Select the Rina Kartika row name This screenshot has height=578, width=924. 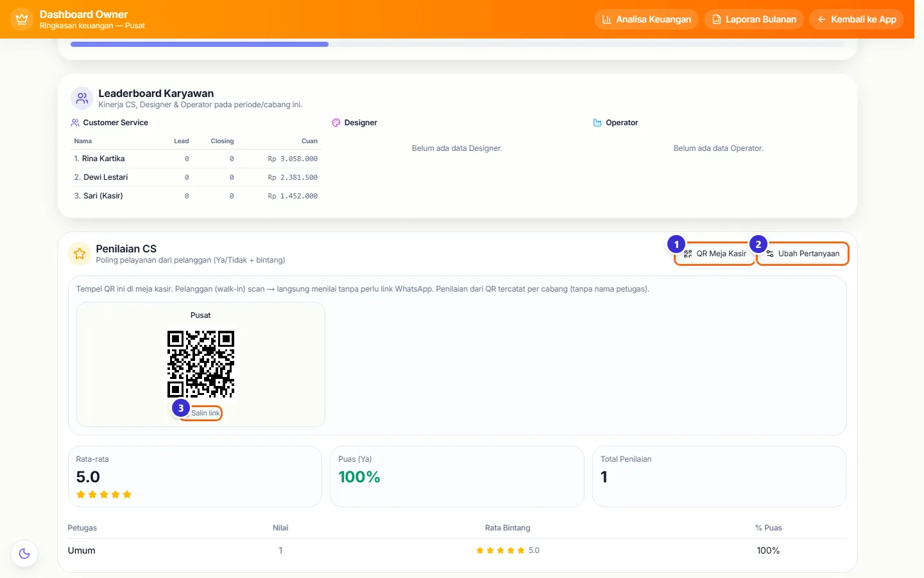click(103, 159)
